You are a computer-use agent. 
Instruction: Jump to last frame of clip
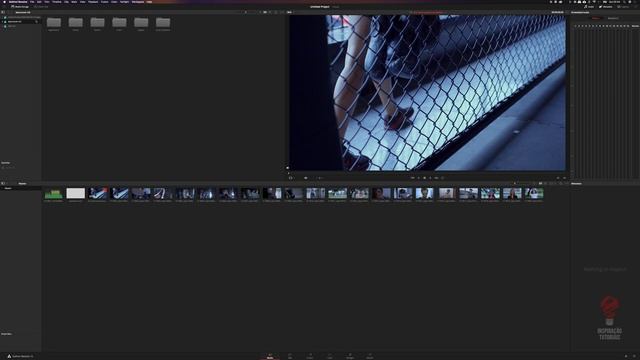(x=436, y=178)
